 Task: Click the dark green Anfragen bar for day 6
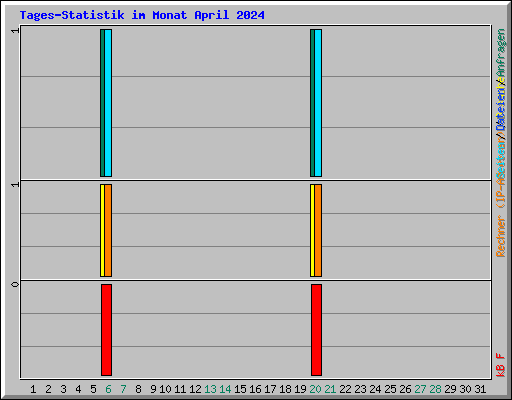pos(102,103)
